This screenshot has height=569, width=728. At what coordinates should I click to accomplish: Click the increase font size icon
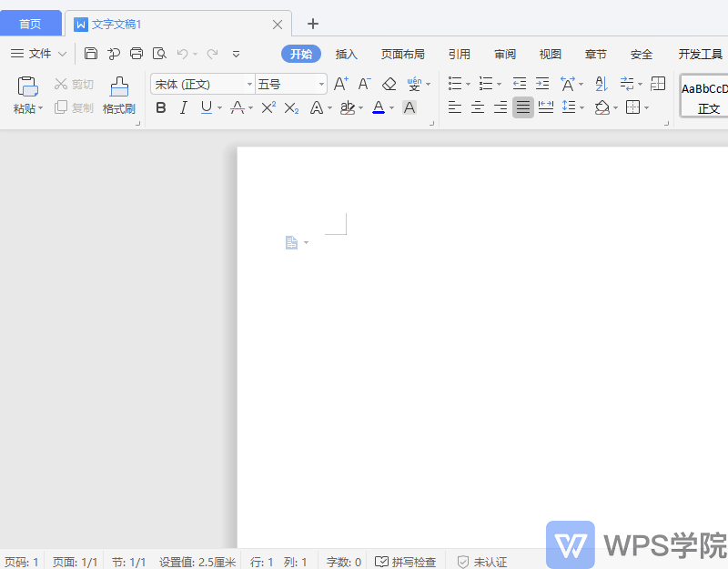click(340, 83)
